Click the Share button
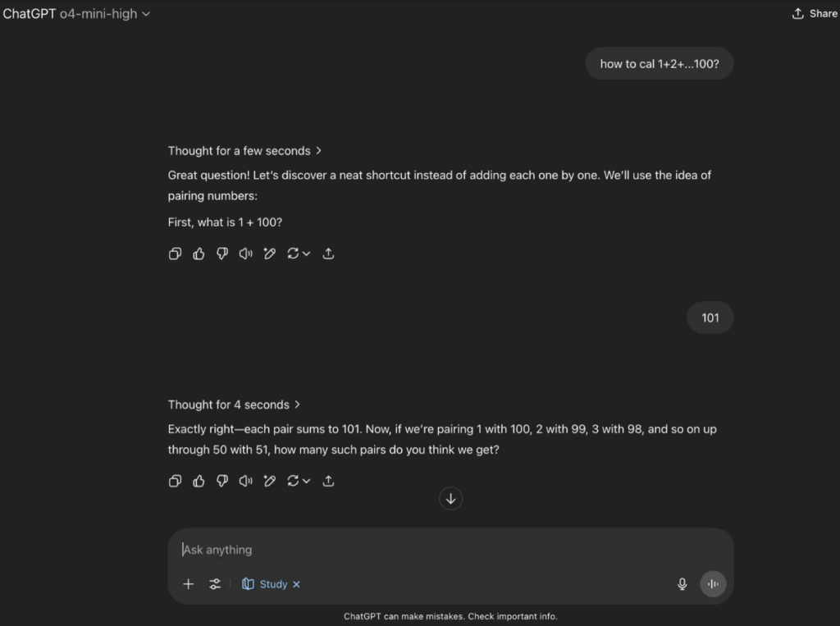Screen dimensions: 840x626 [x=815, y=14]
